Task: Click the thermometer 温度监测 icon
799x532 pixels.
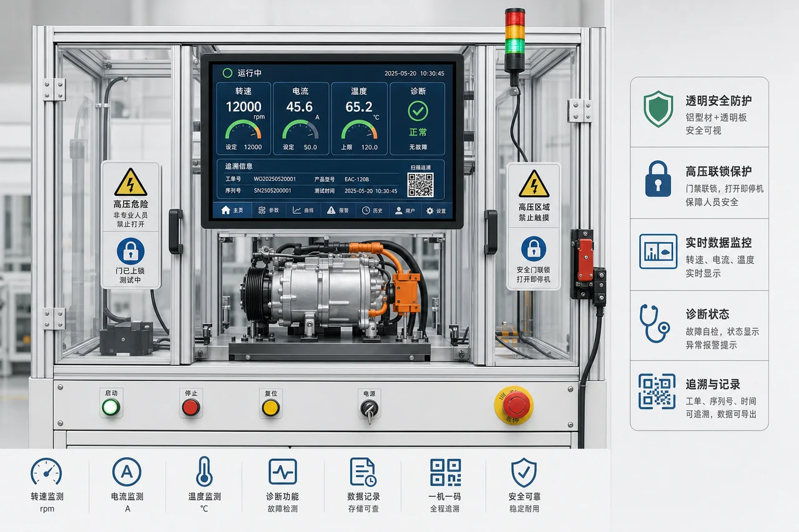Action: tap(204, 472)
